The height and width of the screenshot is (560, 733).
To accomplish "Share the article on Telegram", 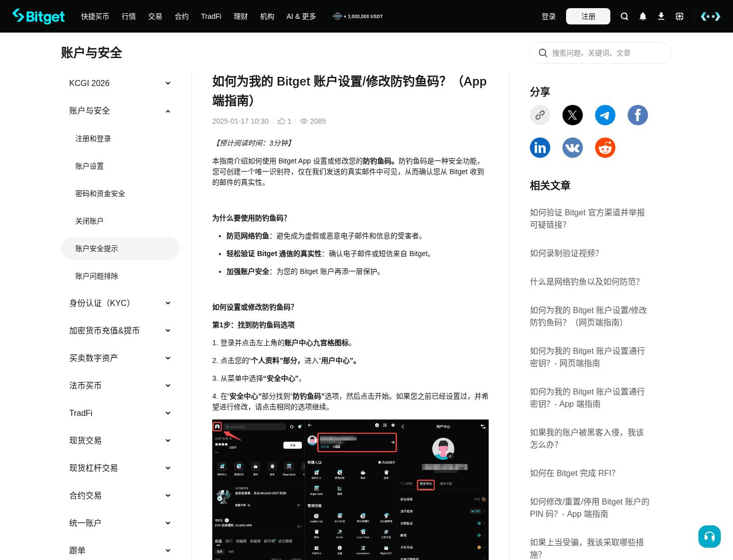I will (605, 115).
